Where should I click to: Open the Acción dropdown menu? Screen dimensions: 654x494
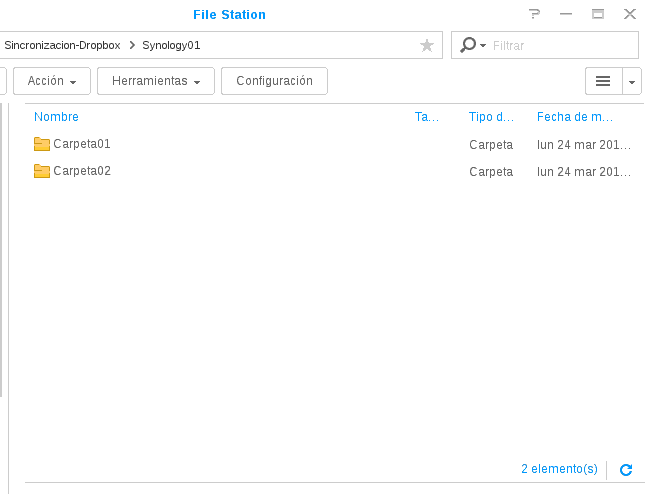click(x=52, y=81)
